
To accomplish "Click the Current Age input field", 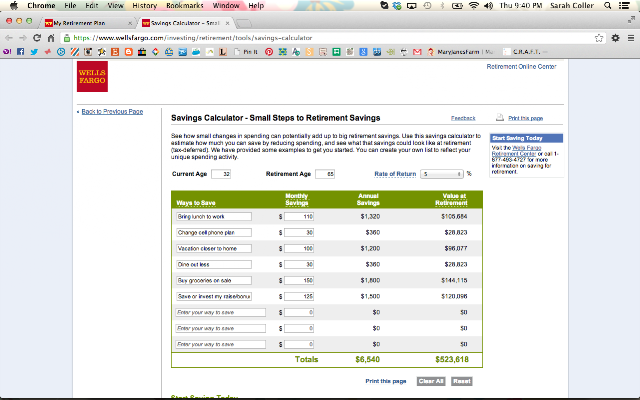I will point(221,174).
